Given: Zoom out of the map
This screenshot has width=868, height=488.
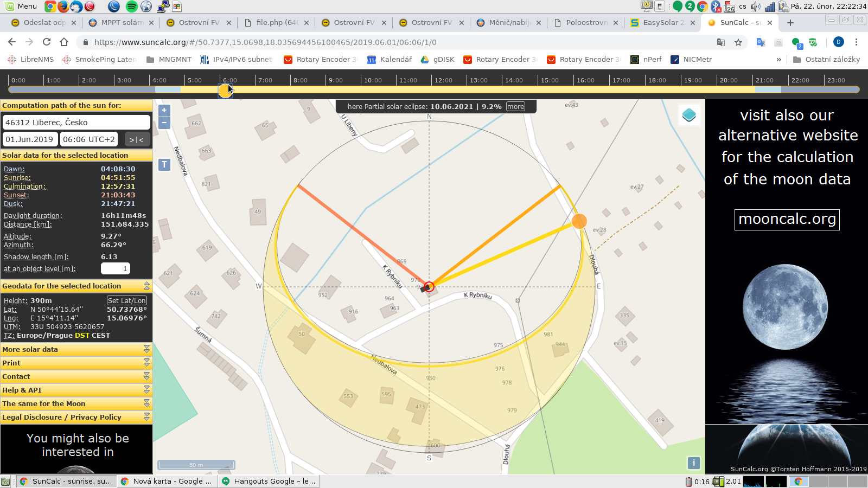Looking at the screenshot, I should point(164,123).
